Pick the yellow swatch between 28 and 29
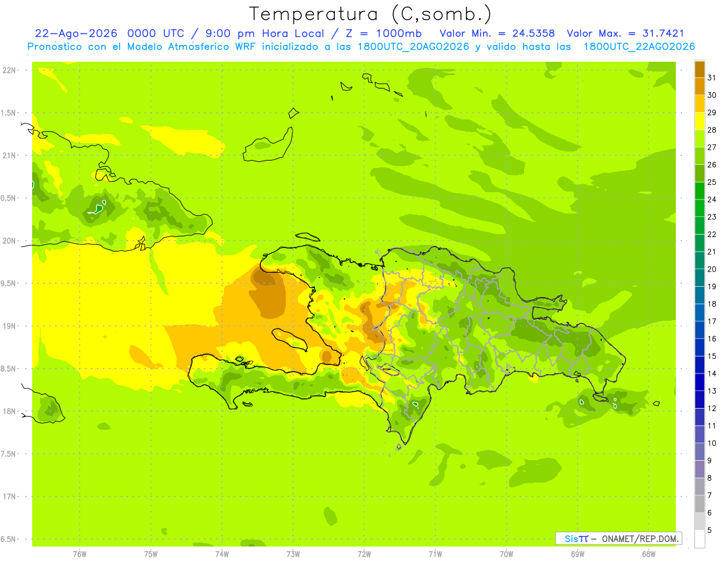728x562 pixels. coord(699,121)
